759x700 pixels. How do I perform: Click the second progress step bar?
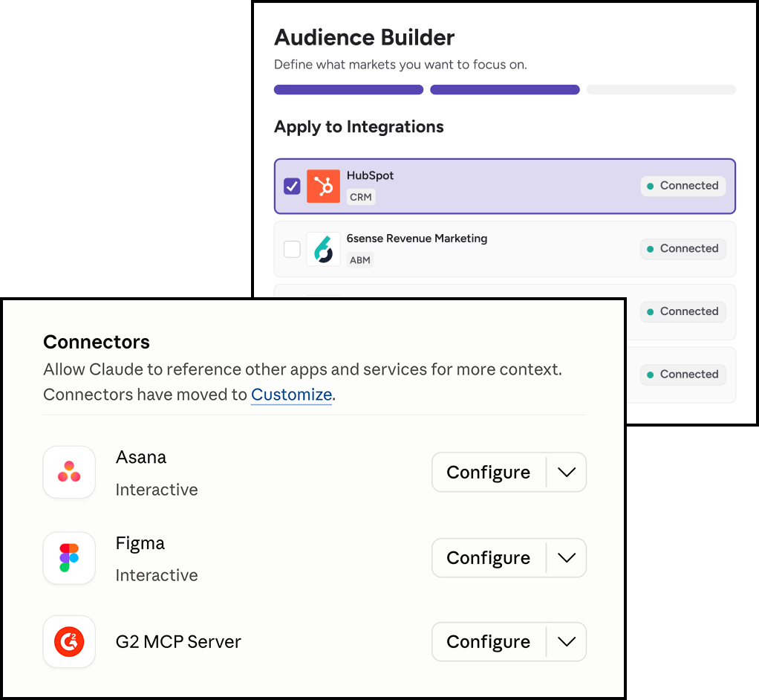(x=505, y=90)
